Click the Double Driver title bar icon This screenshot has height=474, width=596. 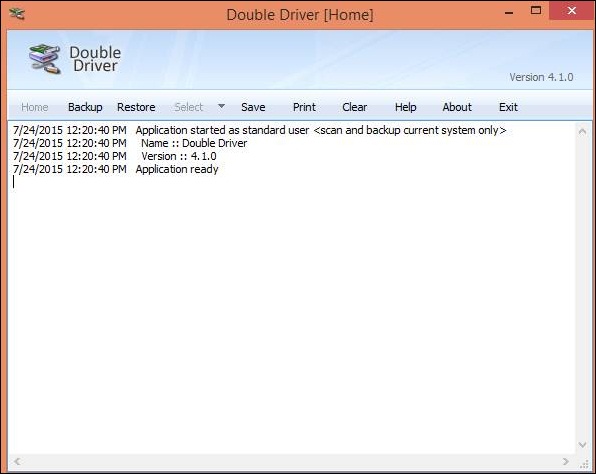(x=17, y=14)
